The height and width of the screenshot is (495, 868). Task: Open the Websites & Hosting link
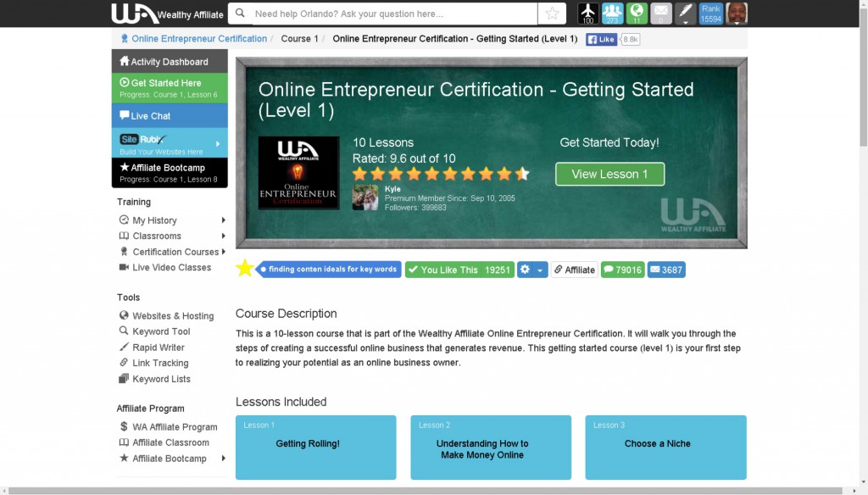tap(173, 315)
